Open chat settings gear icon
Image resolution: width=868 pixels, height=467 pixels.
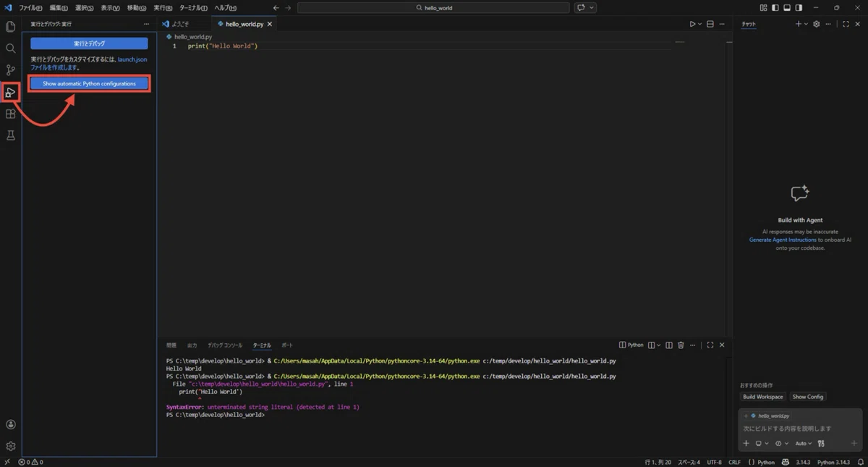point(816,24)
